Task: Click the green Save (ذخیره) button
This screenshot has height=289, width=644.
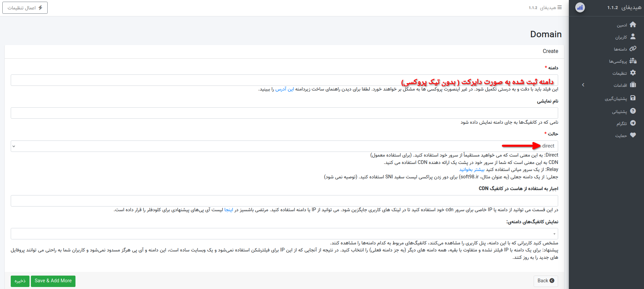Action: click(20, 281)
